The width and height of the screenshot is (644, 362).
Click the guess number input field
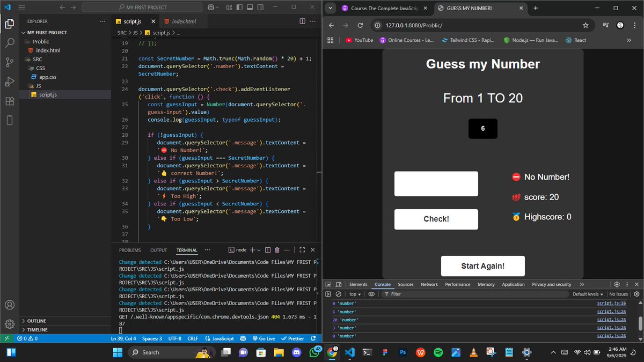[x=436, y=183]
